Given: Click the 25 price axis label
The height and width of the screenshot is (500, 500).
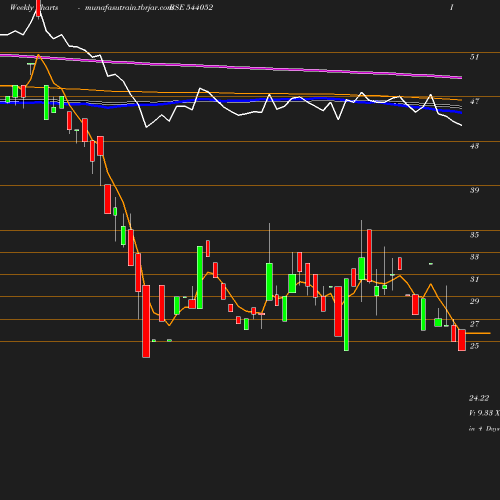Looking at the screenshot, I should (x=474, y=346).
